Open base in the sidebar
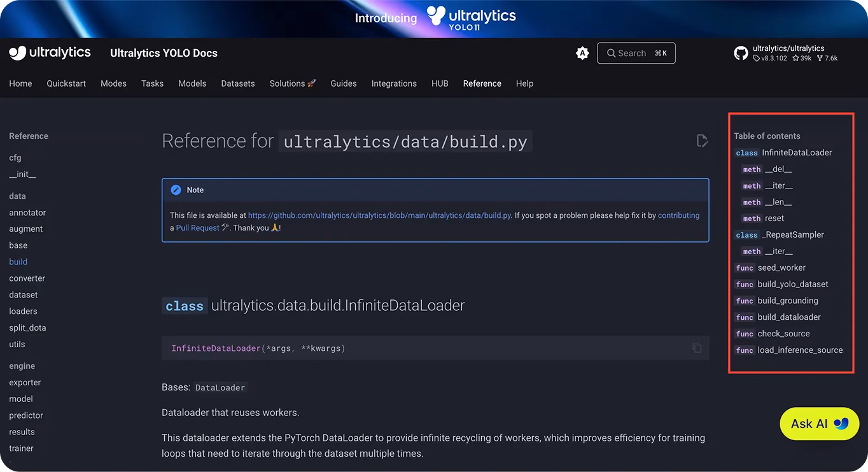This screenshot has width=868, height=472. [x=18, y=246]
